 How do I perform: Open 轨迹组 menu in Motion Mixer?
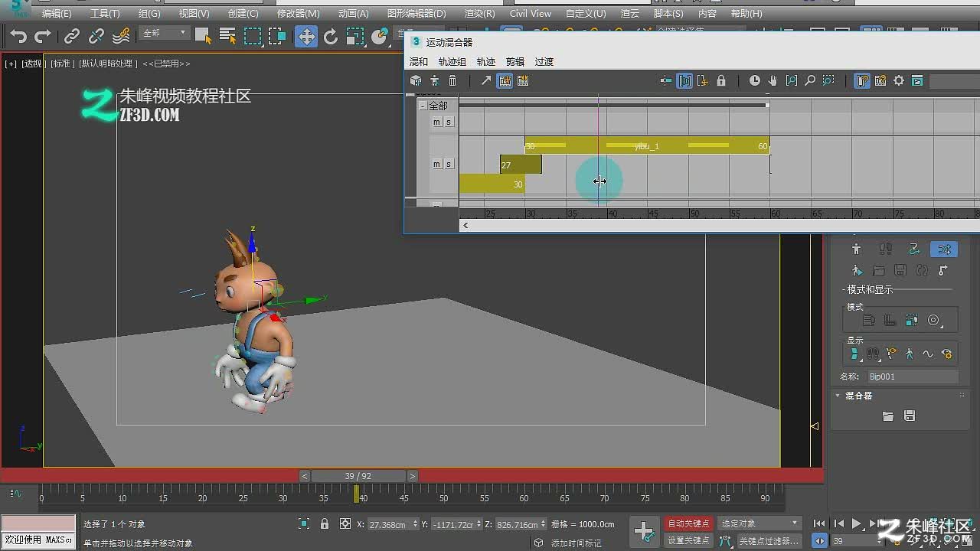452,62
